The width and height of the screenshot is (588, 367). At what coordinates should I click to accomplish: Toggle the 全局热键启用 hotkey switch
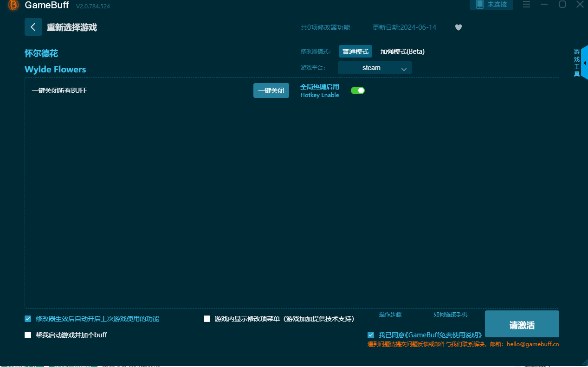[x=358, y=90]
